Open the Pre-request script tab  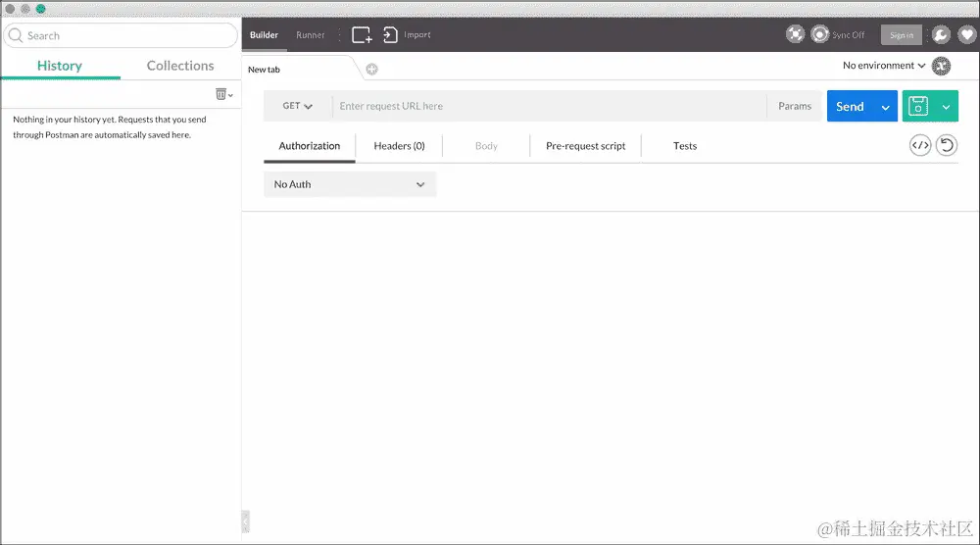(586, 146)
